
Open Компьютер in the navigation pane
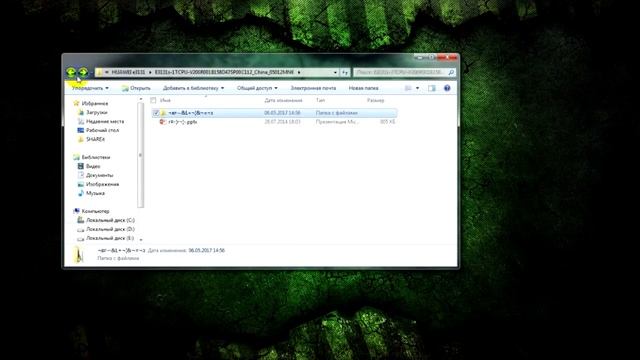pos(96,211)
